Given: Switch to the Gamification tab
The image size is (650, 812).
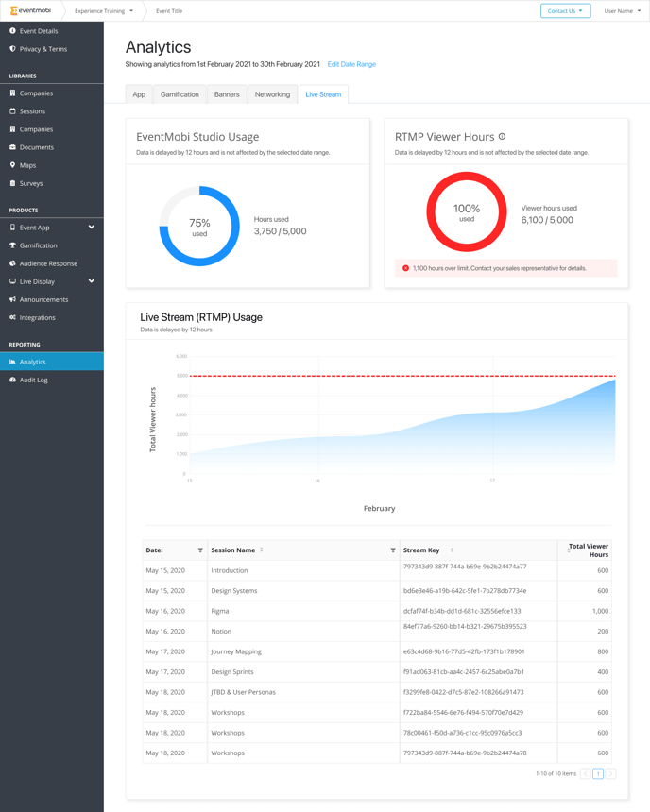Looking at the screenshot, I should pos(180,94).
